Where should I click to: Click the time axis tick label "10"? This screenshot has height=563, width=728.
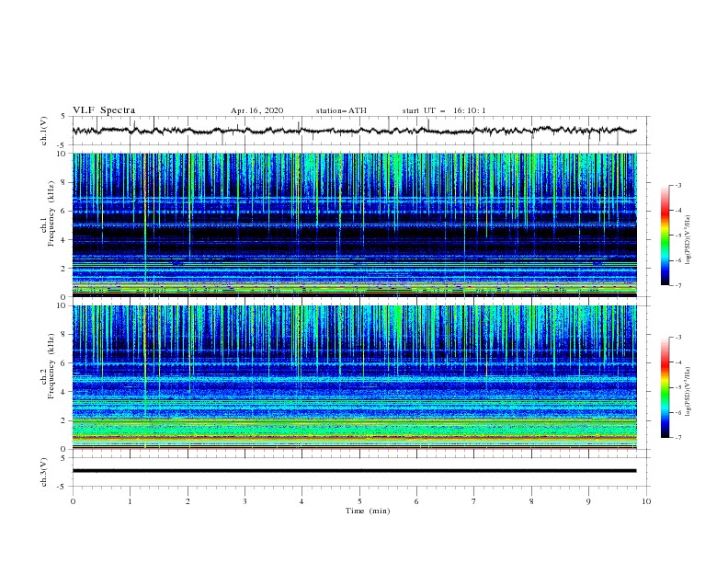(x=646, y=501)
